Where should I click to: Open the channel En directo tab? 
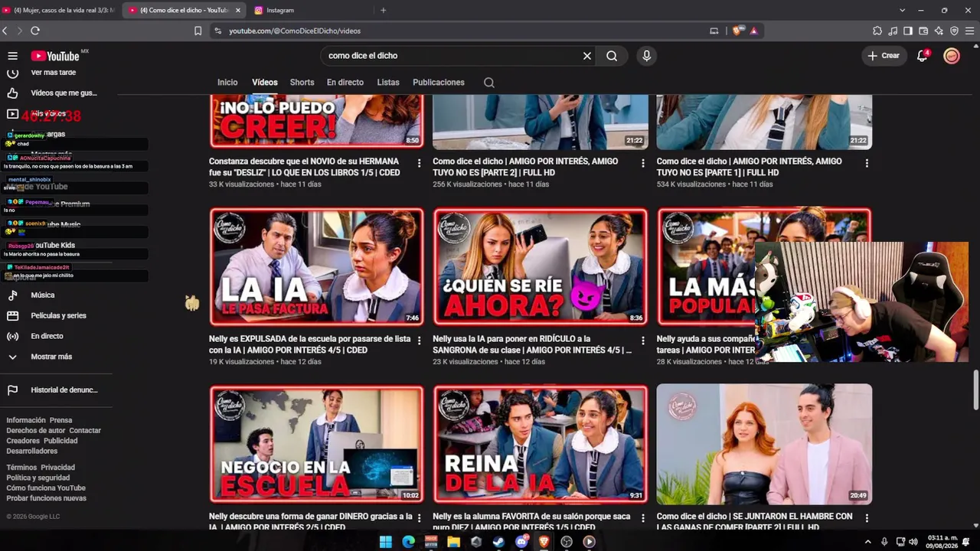point(345,83)
